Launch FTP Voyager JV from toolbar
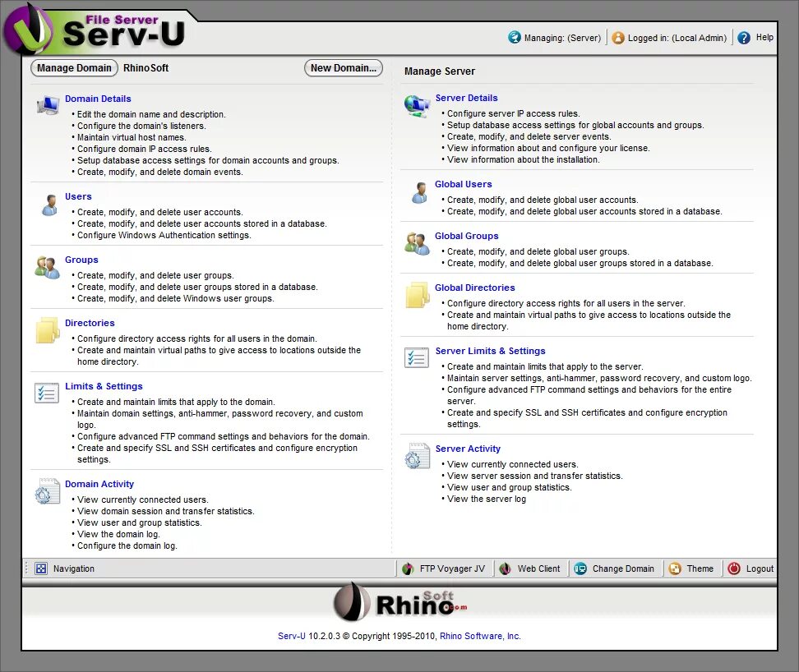Image resolution: width=799 pixels, height=672 pixels. point(452,568)
